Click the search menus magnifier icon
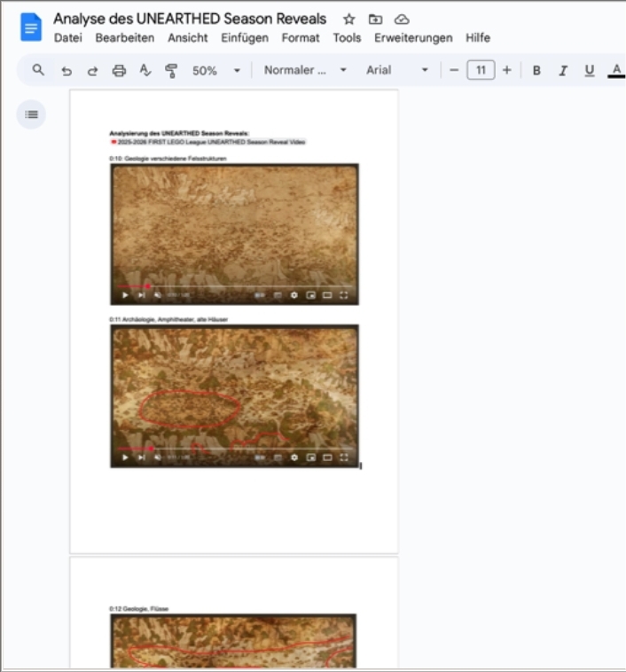This screenshot has height=672, width=626. (x=38, y=70)
